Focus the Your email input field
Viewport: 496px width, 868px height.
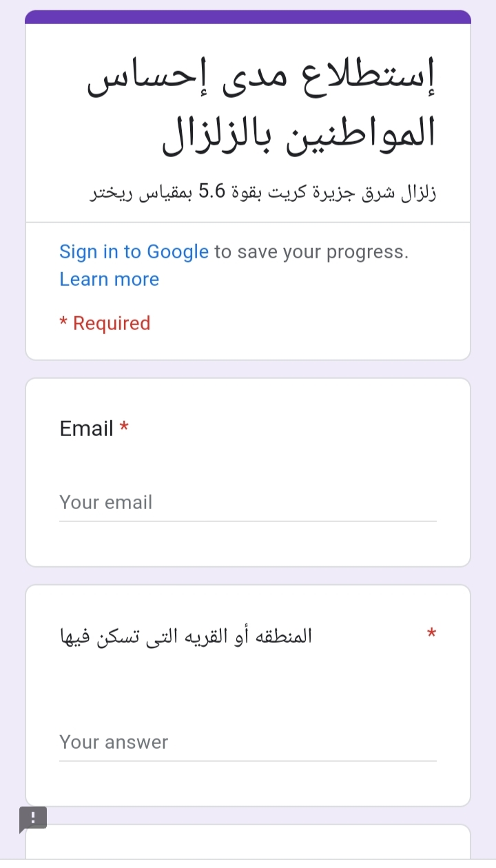coord(248,503)
